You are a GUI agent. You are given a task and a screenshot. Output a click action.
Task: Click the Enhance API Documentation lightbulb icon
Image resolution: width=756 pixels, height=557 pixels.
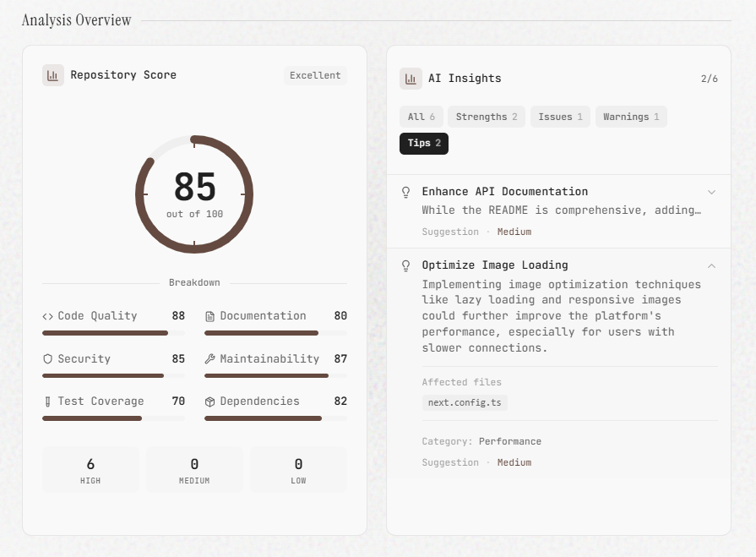tap(405, 192)
